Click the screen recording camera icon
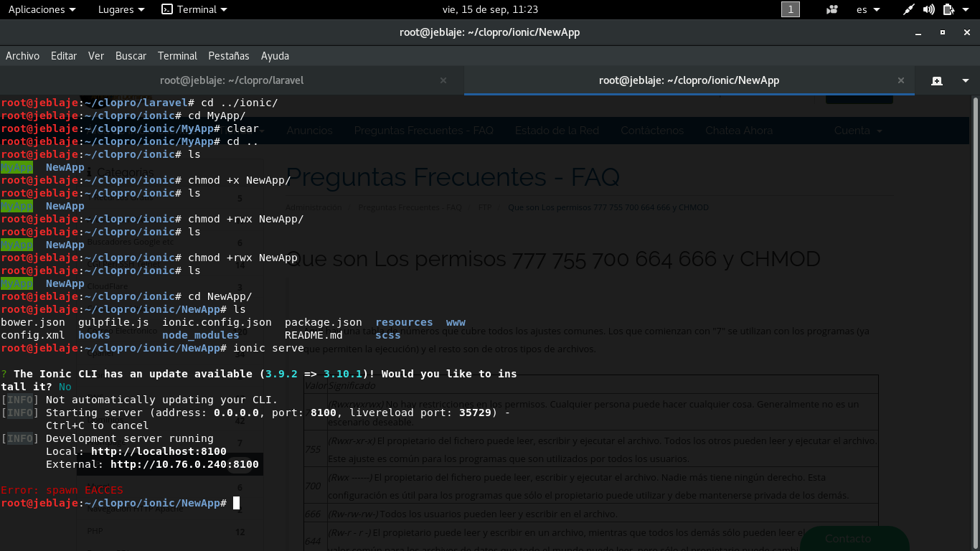Viewport: 980px width, 551px height. coord(832,9)
